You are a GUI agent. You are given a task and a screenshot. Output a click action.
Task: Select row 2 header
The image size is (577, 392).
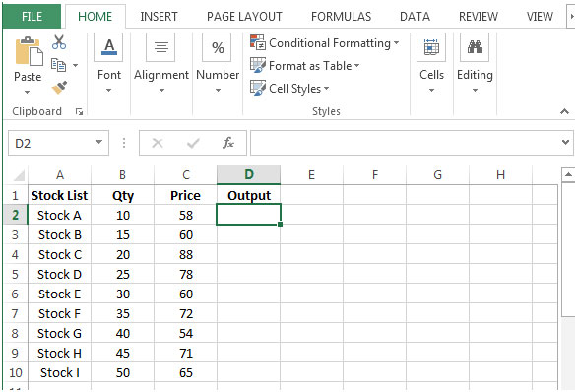pyautogui.click(x=15, y=215)
